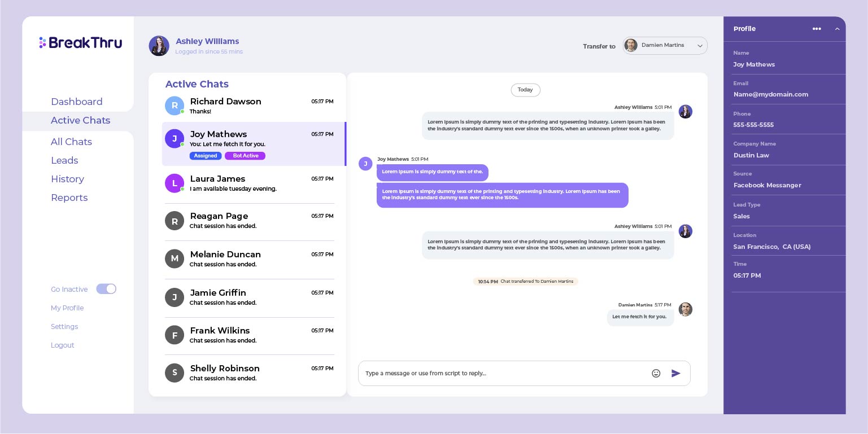This screenshot has height=434, width=868.
Task: Click Richard Dawson's avatar icon
Action: coord(174,106)
